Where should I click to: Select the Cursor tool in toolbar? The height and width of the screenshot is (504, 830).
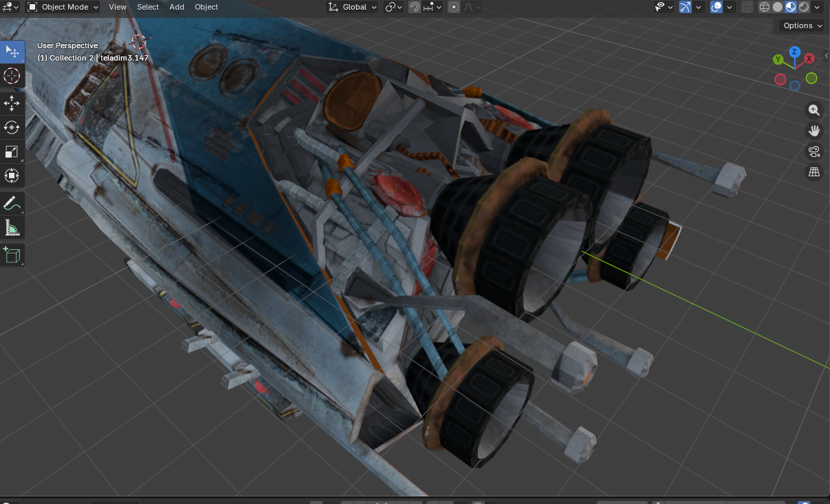click(x=12, y=76)
